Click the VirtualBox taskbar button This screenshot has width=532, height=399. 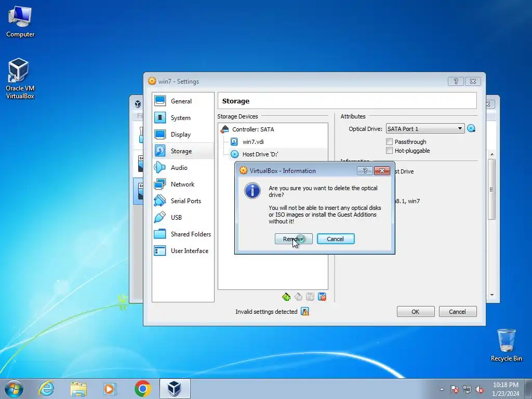(175, 389)
